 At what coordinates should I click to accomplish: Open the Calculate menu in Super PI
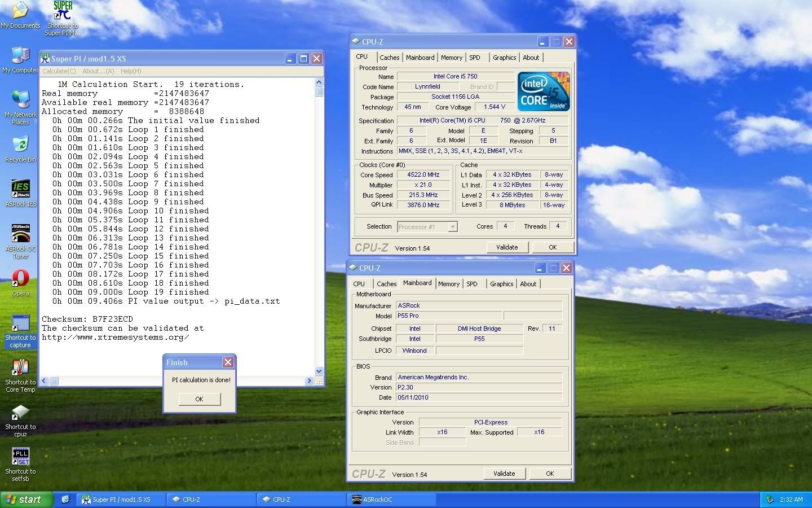pyautogui.click(x=59, y=71)
